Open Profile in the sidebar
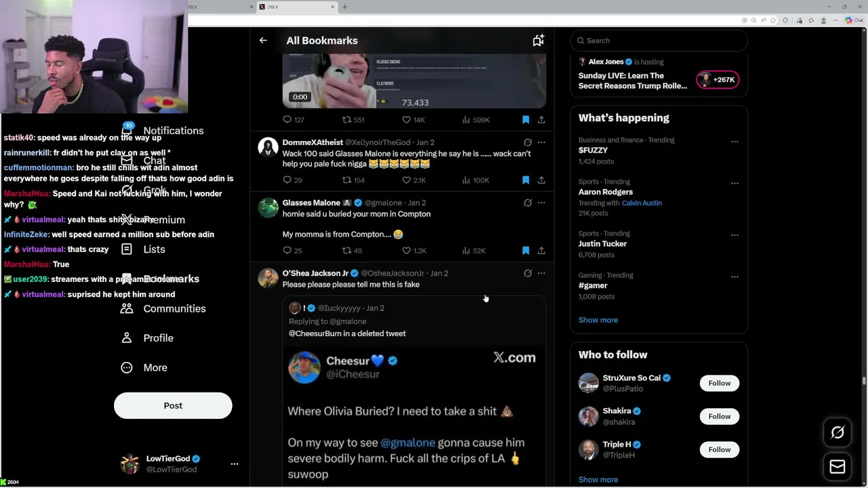Image resolution: width=868 pixels, height=488 pixels. 147,338
